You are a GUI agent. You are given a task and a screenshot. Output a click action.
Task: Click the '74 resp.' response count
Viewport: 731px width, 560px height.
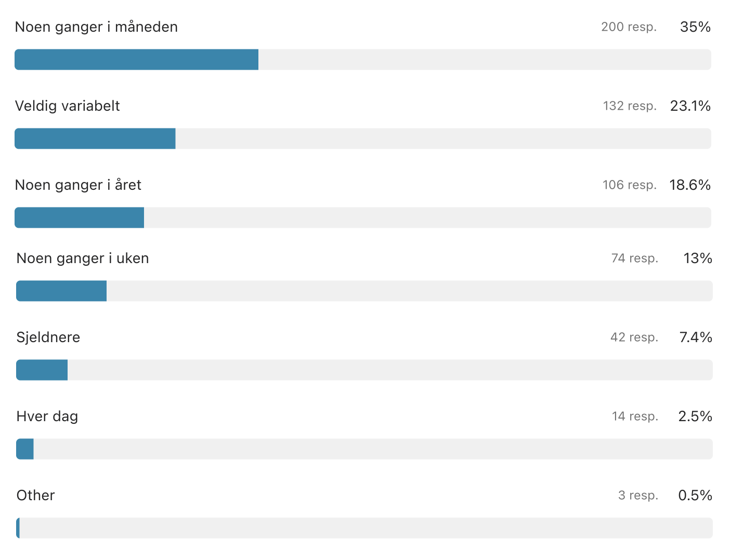point(634,258)
